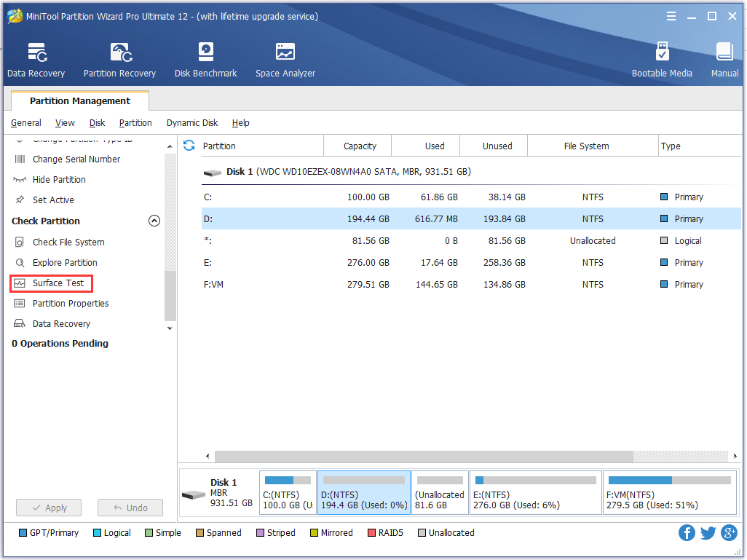Open the Manual

724,58
